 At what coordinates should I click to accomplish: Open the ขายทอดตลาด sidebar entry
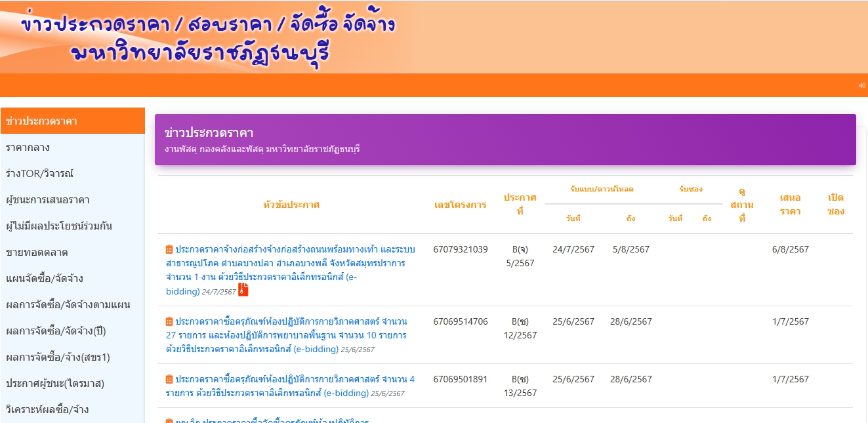click(73, 252)
